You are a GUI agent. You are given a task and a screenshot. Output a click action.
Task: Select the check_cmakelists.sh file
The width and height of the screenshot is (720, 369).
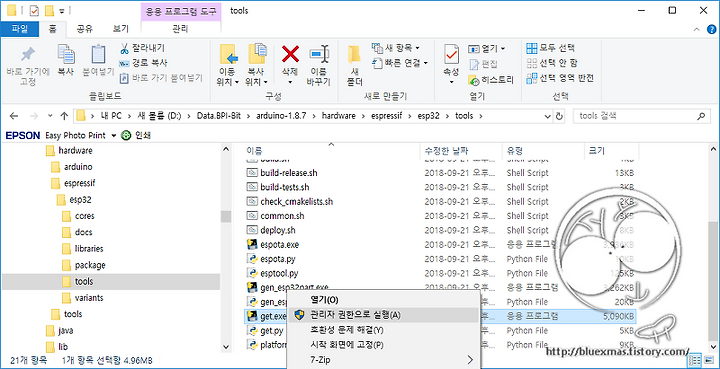[x=296, y=201]
